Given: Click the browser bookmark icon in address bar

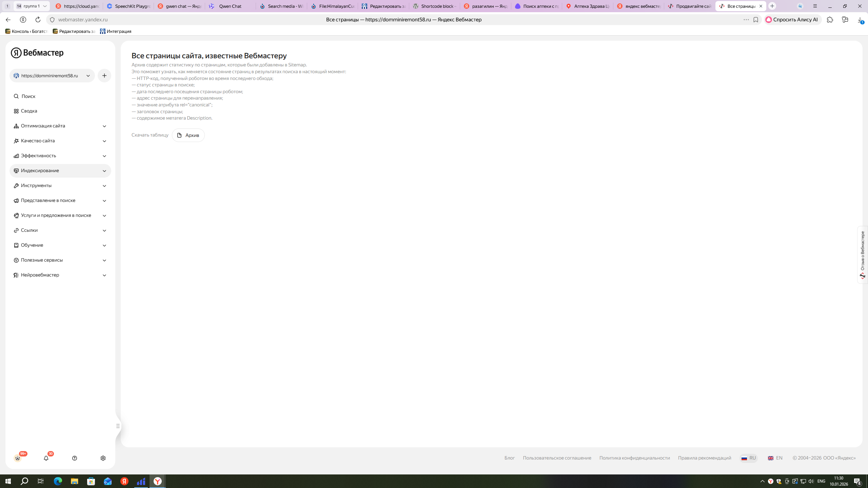Looking at the screenshot, I should (x=756, y=20).
